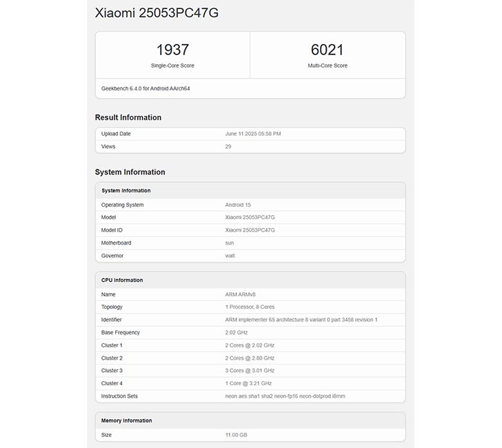Select the motherboard value sun
502x448 pixels.
pyautogui.click(x=230, y=243)
